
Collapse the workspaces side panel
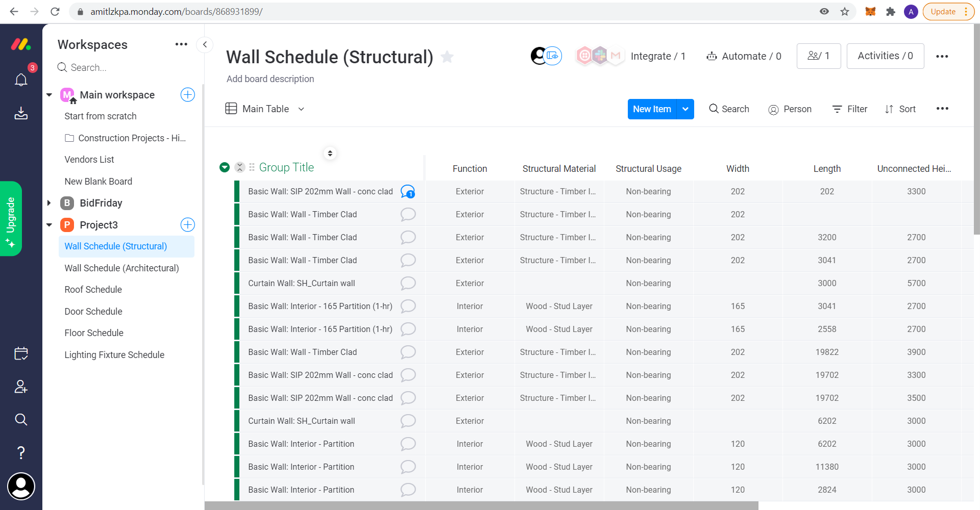pos(205,44)
